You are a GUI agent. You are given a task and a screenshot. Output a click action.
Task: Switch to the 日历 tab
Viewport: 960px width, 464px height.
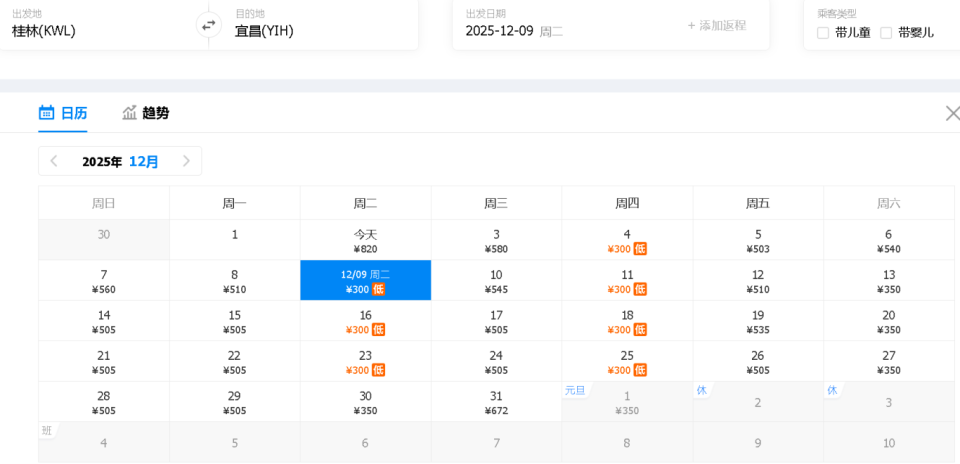click(73, 113)
